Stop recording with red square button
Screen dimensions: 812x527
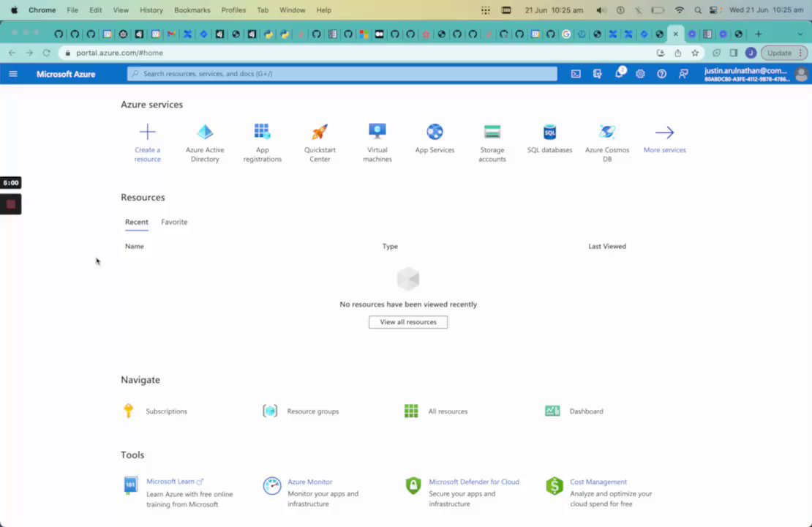coord(10,204)
